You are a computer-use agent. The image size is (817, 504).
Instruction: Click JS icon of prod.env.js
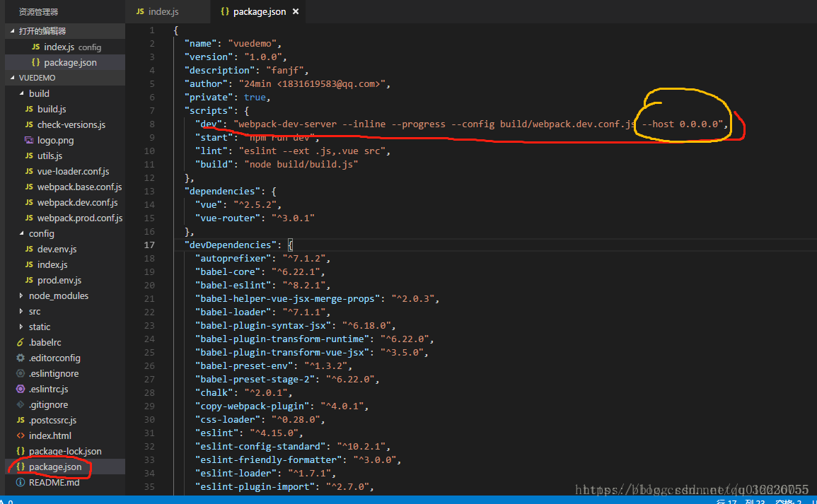(29, 280)
